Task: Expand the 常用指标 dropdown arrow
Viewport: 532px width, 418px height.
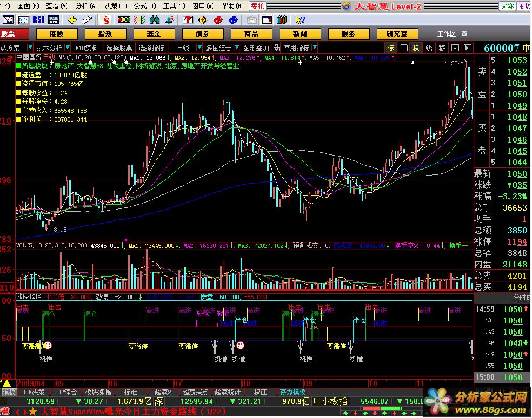Action: pos(315,48)
